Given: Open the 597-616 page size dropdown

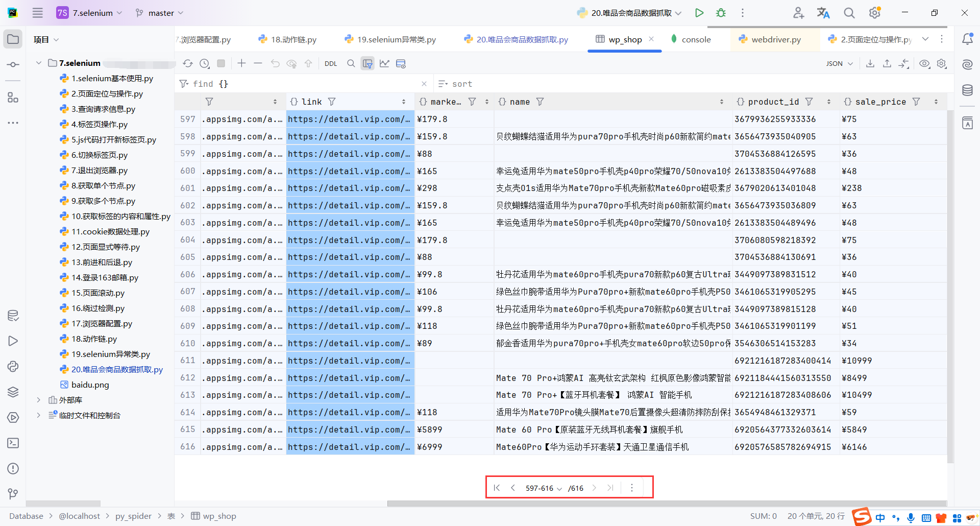Looking at the screenshot, I should point(544,488).
